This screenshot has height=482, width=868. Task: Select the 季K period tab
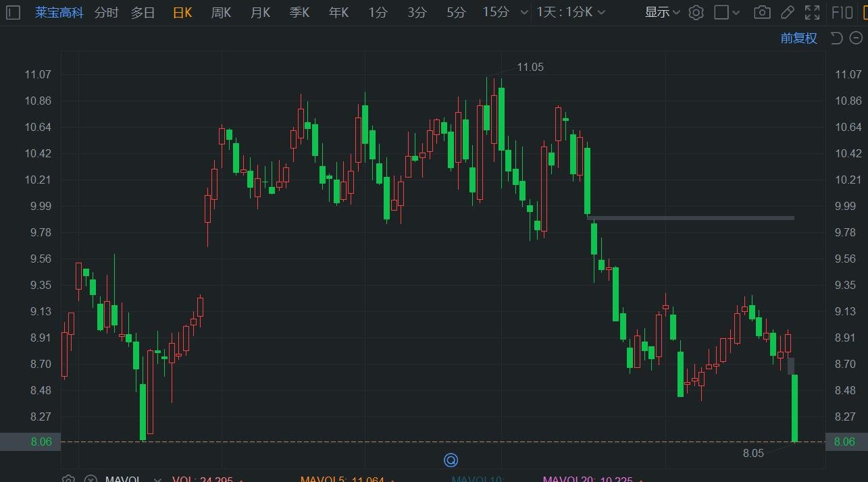click(x=299, y=12)
